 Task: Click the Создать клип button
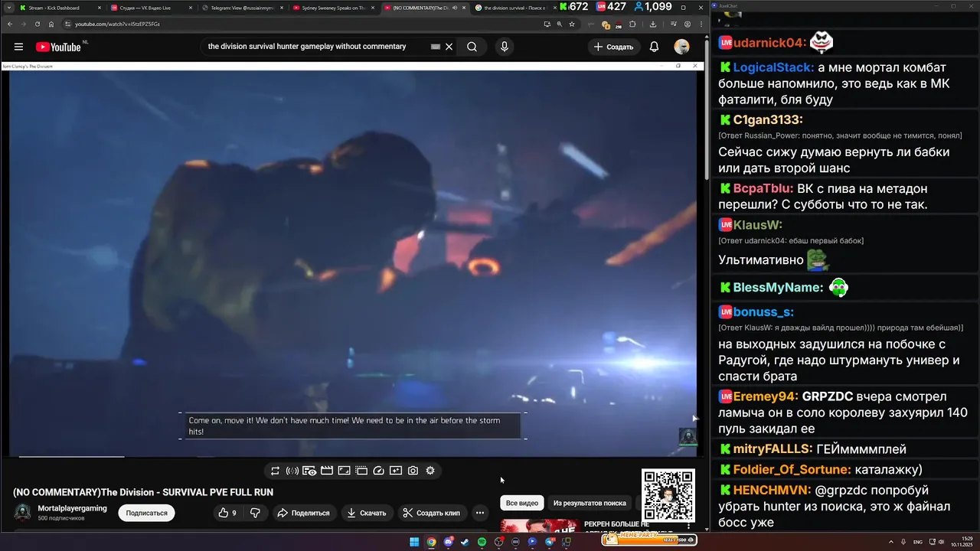432,513
